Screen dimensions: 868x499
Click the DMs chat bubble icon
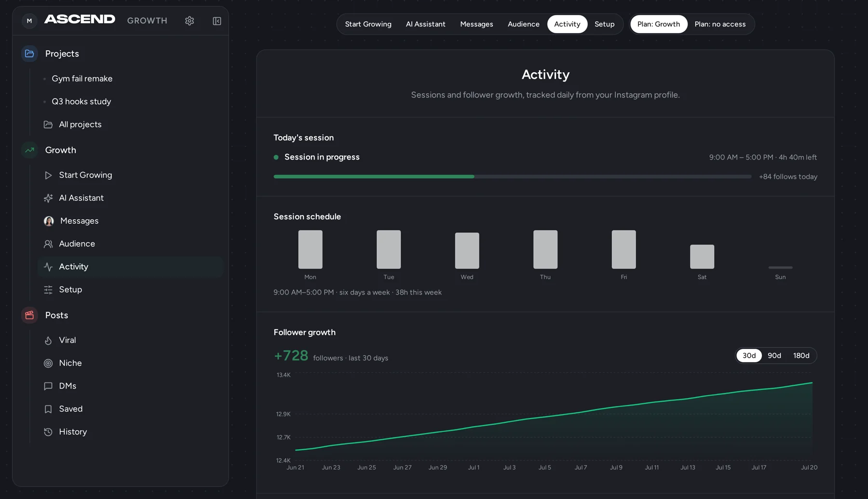pos(48,386)
